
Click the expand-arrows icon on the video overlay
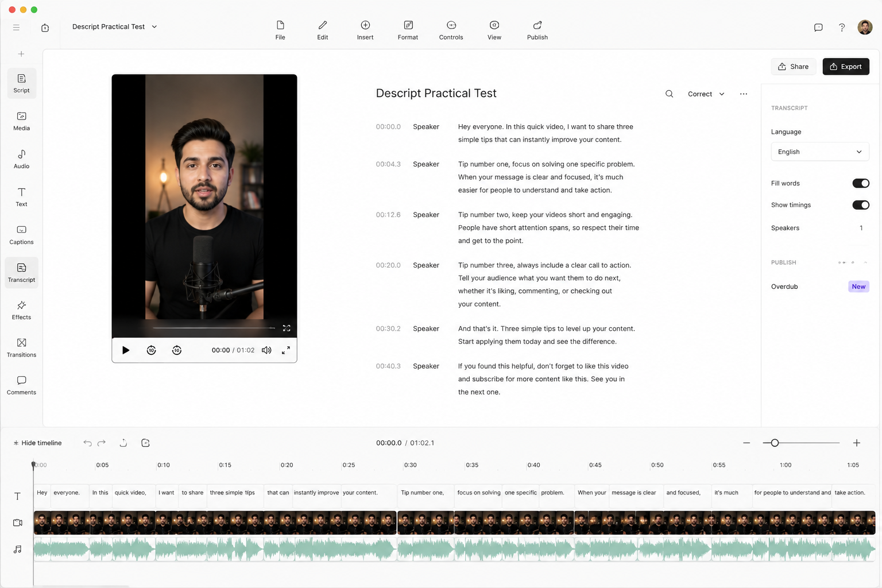point(287,328)
